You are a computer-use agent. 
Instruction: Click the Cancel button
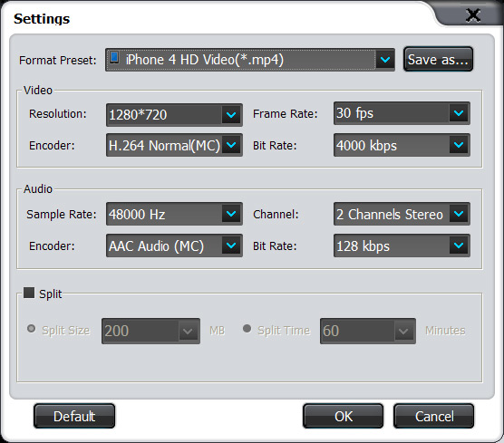tap(434, 416)
